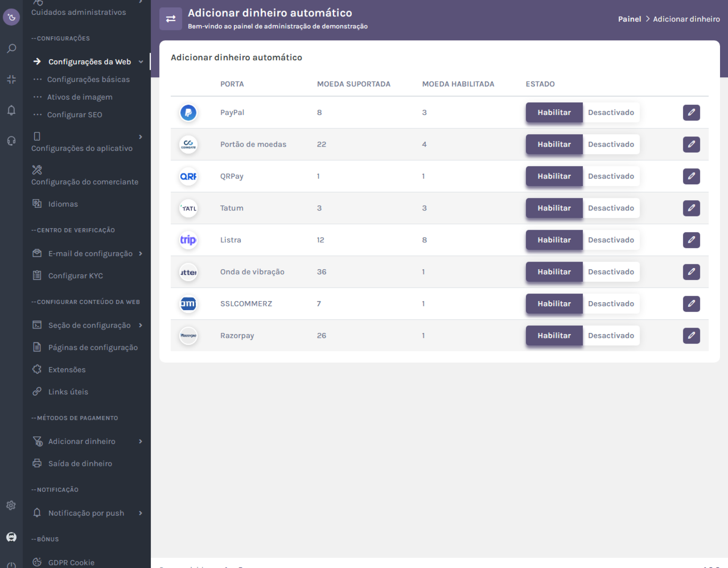728x568 pixels.
Task: Set SSLCOMMERZ status to Desactivado
Action: click(610, 304)
